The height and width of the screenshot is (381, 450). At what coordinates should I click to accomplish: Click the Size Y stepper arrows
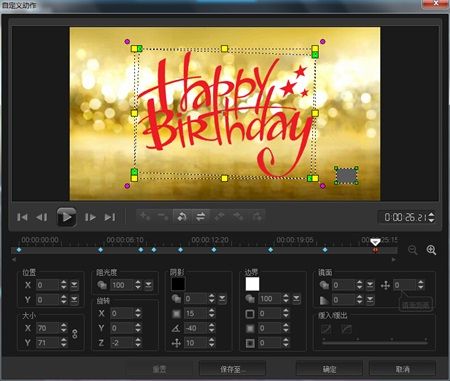pos(64,342)
